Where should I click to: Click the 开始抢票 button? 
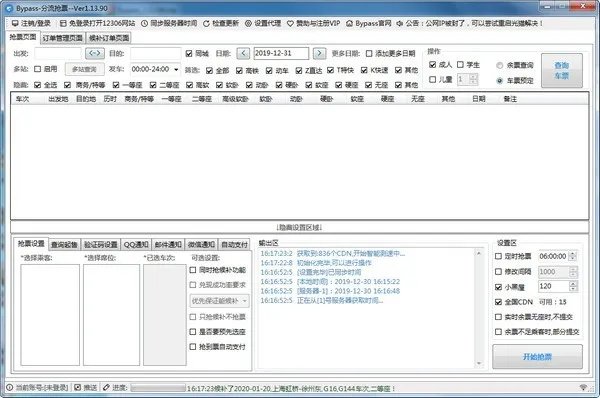click(x=537, y=357)
